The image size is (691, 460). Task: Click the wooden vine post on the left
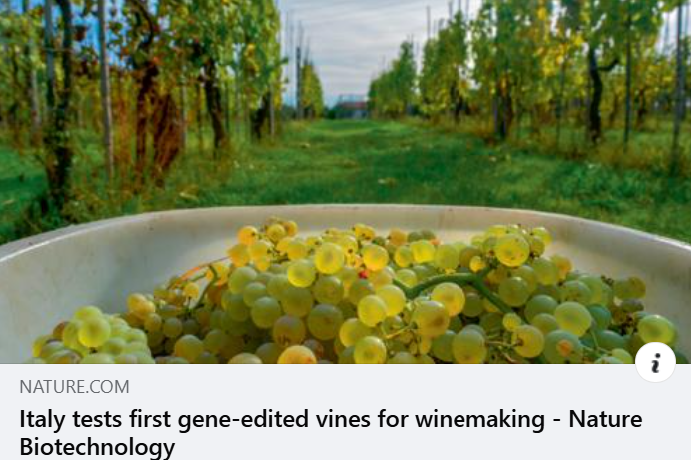tap(106, 80)
